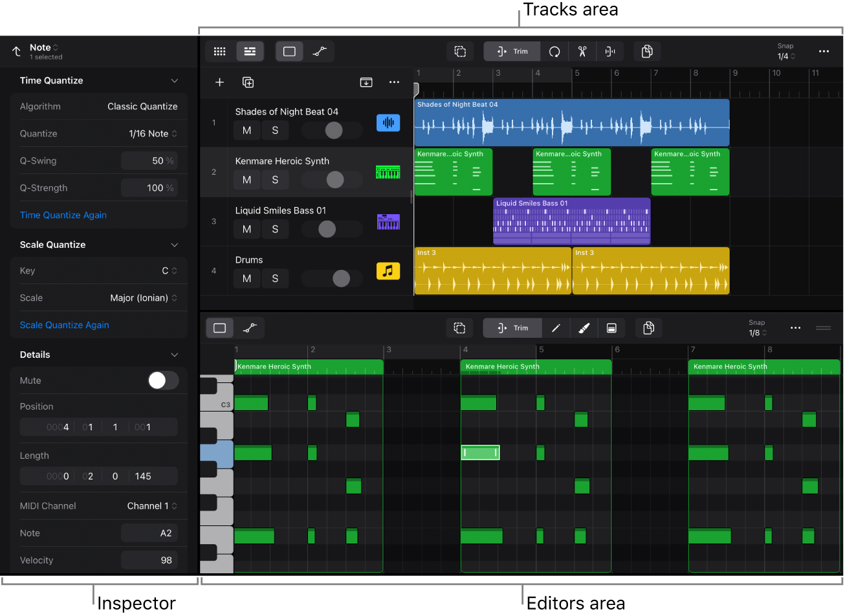
Task: Click the waveform icon on Shades of Night Beat
Action: (388, 122)
